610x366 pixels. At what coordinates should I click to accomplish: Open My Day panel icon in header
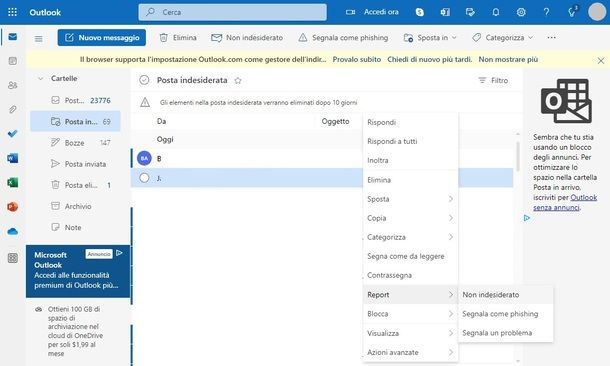point(470,12)
